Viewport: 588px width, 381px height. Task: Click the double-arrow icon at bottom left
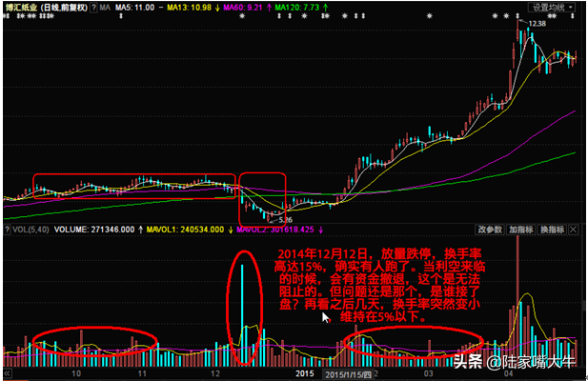click(7, 373)
